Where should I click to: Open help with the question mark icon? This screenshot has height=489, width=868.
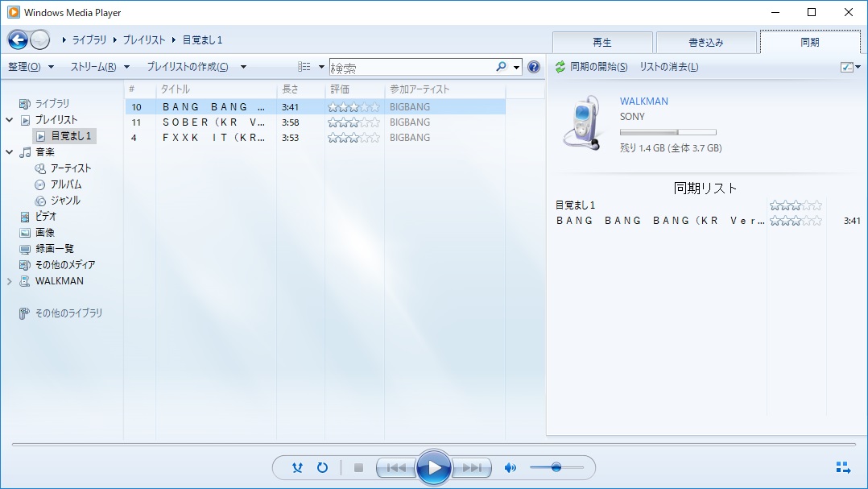[534, 67]
